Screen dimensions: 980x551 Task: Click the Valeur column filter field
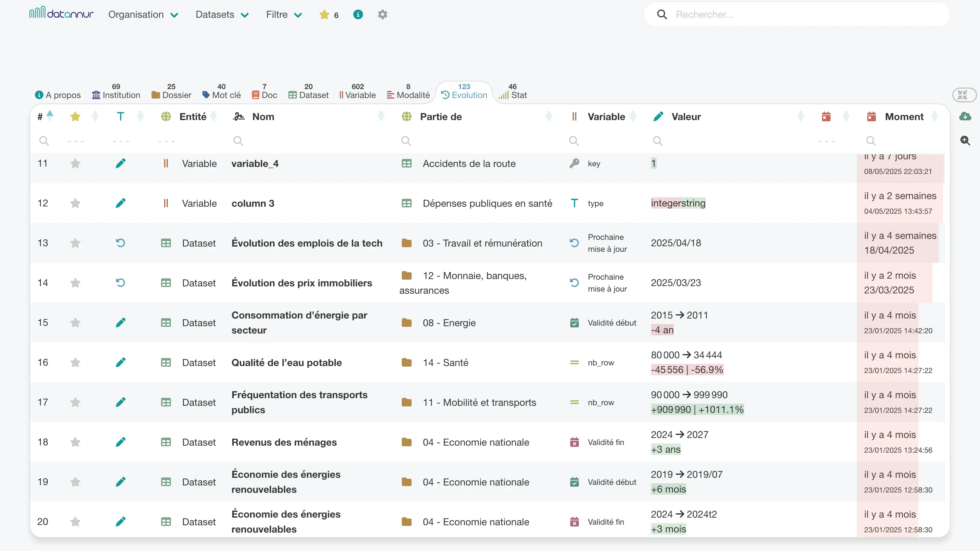click(x=728, y=141)
